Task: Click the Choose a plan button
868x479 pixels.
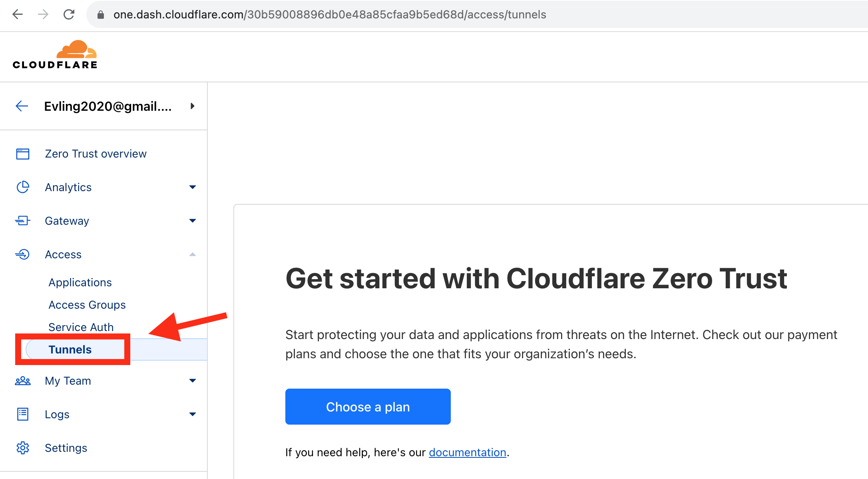Action: [368, 407]
